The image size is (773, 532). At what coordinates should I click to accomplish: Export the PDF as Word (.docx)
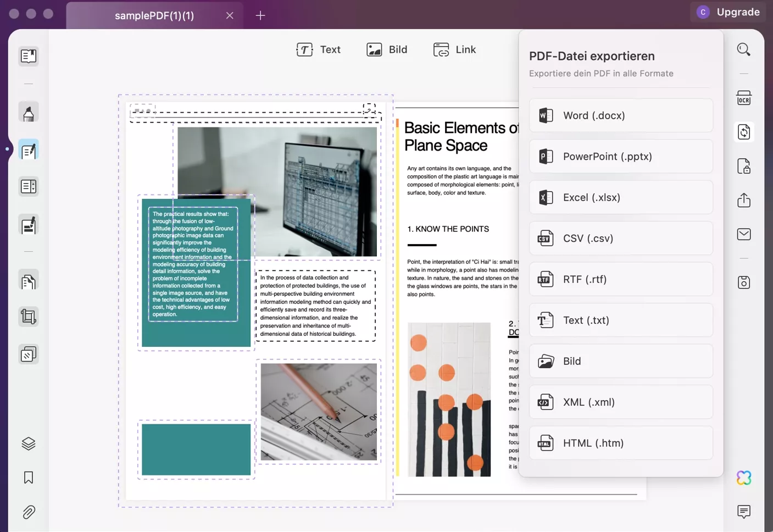pos(620,115)
